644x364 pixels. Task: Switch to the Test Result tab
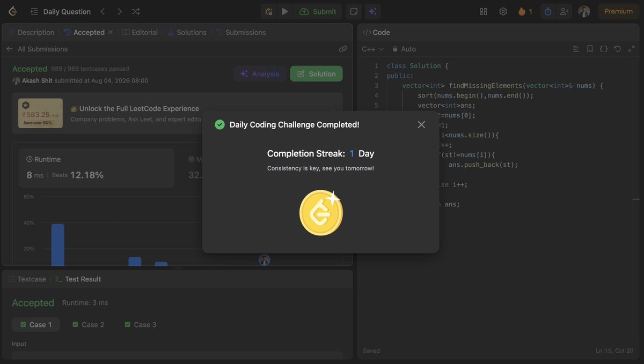pyautogui.click(x=78, y=279)
